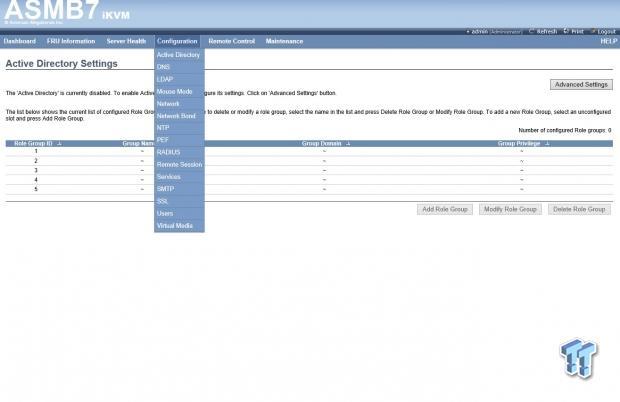Select role group row with ID 5
The width and height of the screenshot is (620, 402).
click(309, 189)
